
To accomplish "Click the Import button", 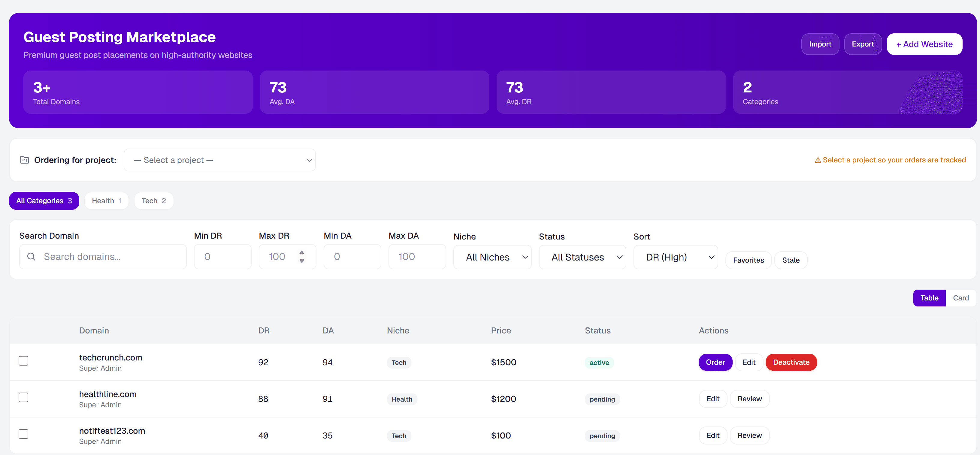I will pos(820,44).
